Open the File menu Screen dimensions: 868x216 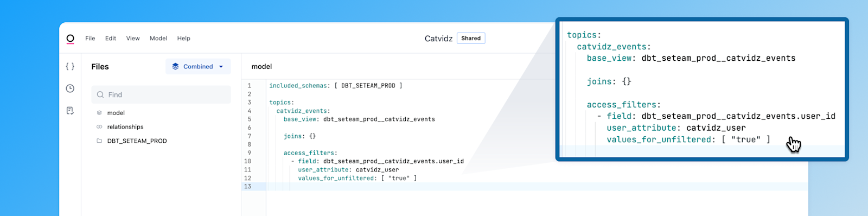90,39
